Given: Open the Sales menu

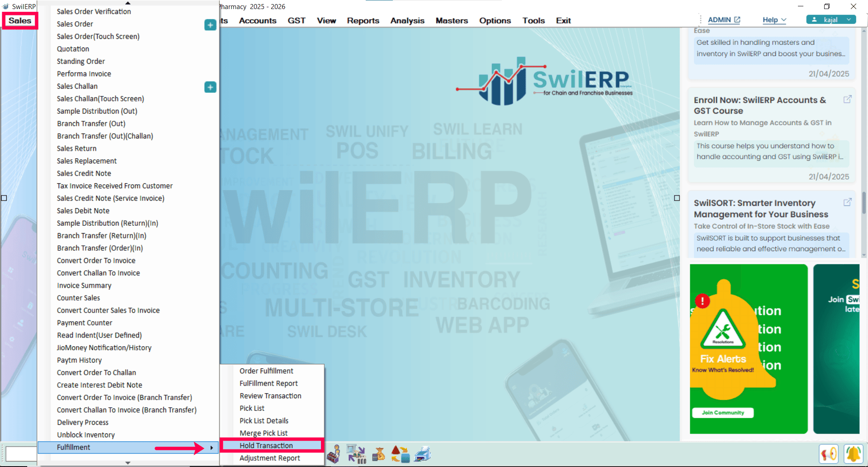Looking at the screenshot, I should pyautogui.click(x=20, y=20).
